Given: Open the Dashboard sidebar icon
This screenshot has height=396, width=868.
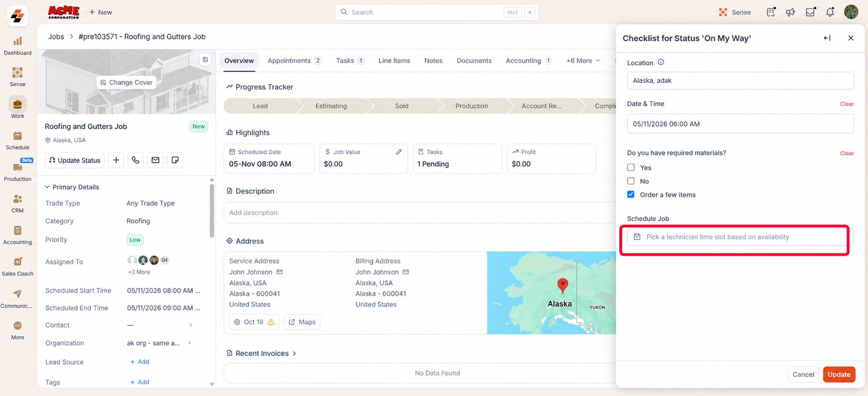Looking at the screenshot, I should pyautogui.click(x=17, y=46).
